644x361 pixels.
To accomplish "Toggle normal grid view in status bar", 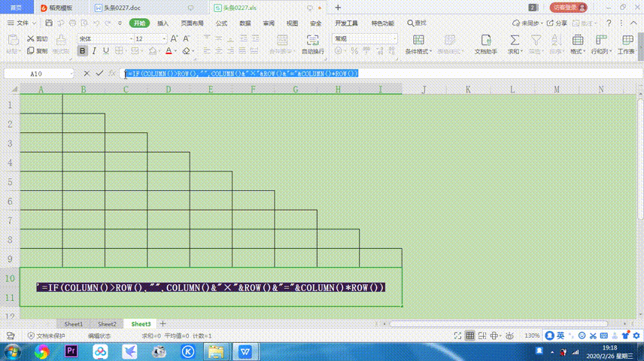I will [x=470, y=336].
